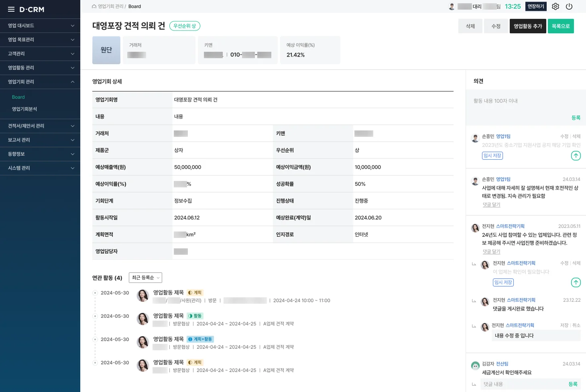Click 김감자 전산팀 profile avatar
Screen dimensions: 586x392
(x=475, y=366)
